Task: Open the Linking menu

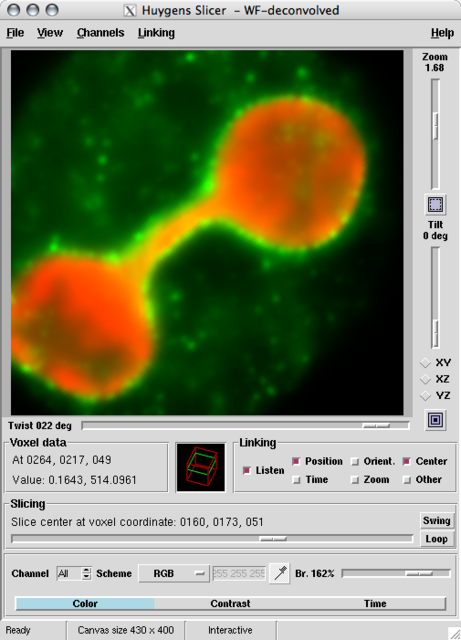Action: point(156,33)
